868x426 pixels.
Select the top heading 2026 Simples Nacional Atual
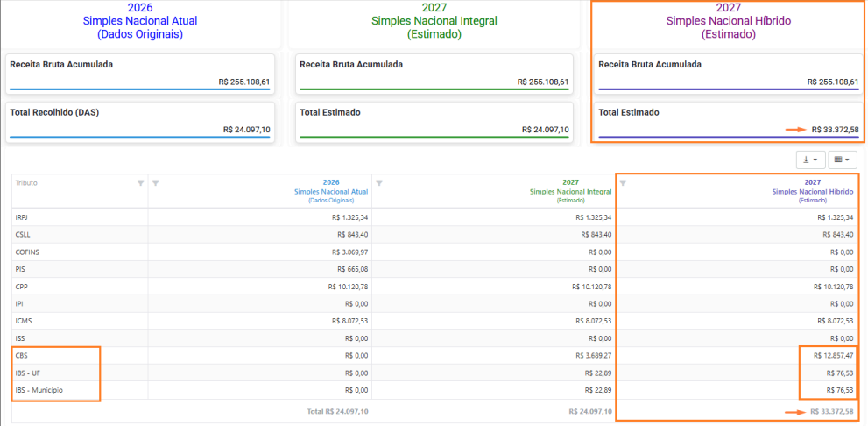click(x=140, y=21)
